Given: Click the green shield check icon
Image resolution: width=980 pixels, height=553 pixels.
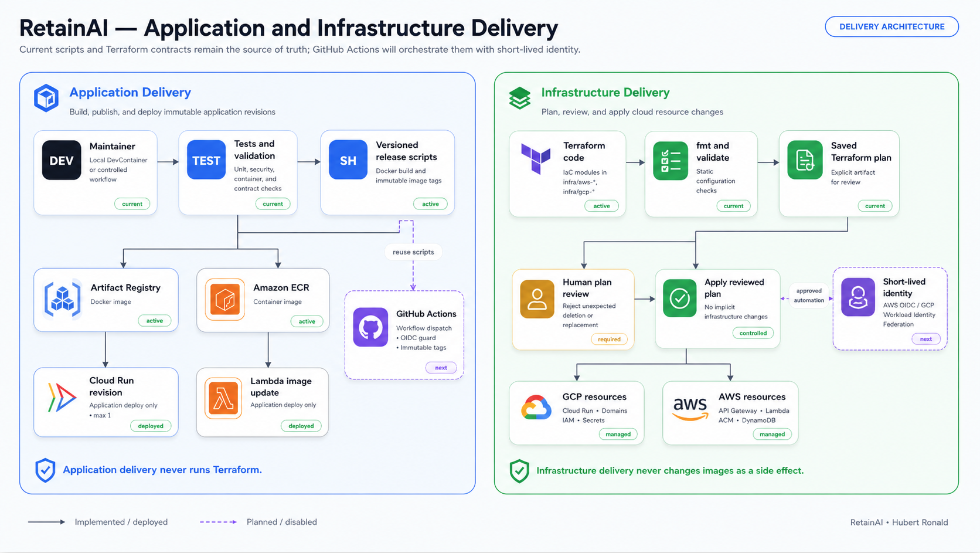Looking at the screenshot, I should pyautogui.click(x=519, y=471).
